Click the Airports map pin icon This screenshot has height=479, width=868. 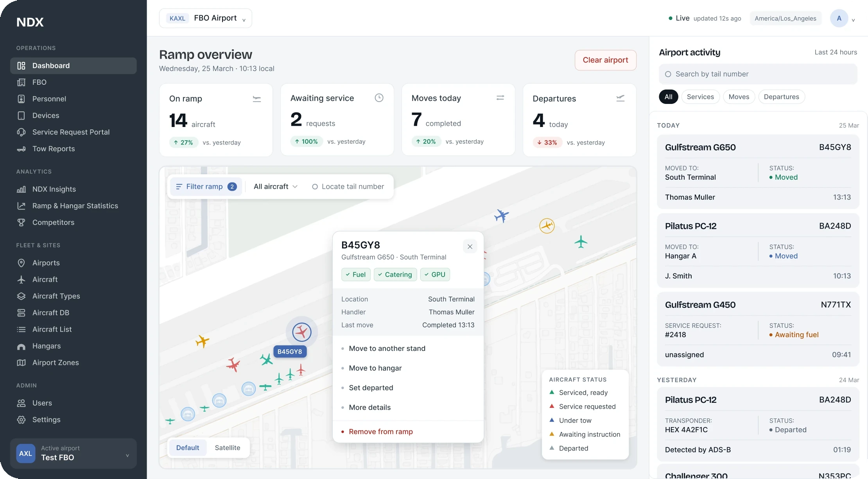point(22,263)
